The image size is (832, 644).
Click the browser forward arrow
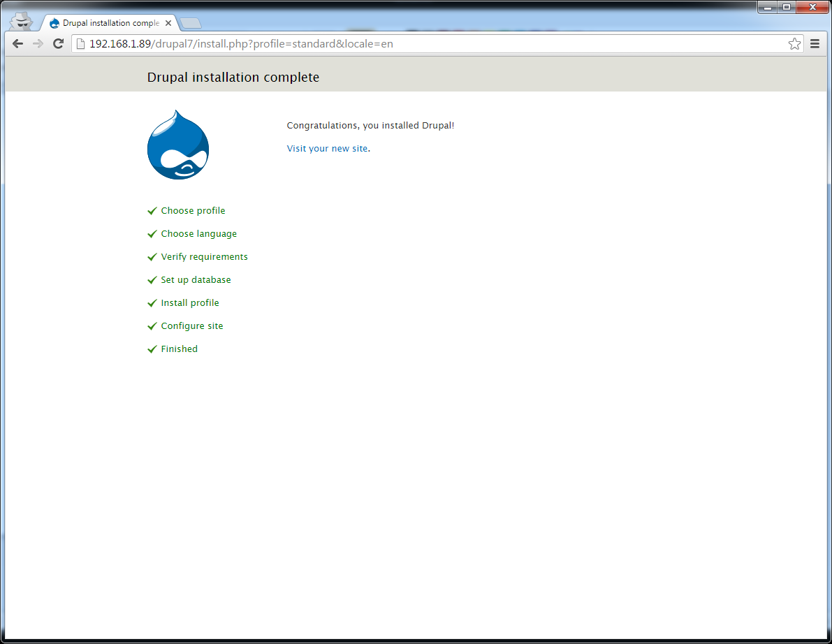tap(38, 43)
